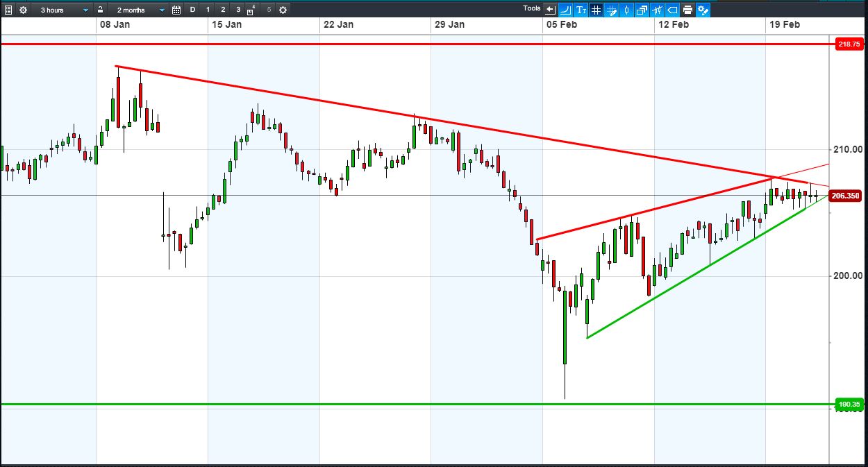Open chart settings gear beside interval
The height and width of the screenshot is (467, 868).
coord(23,10)
